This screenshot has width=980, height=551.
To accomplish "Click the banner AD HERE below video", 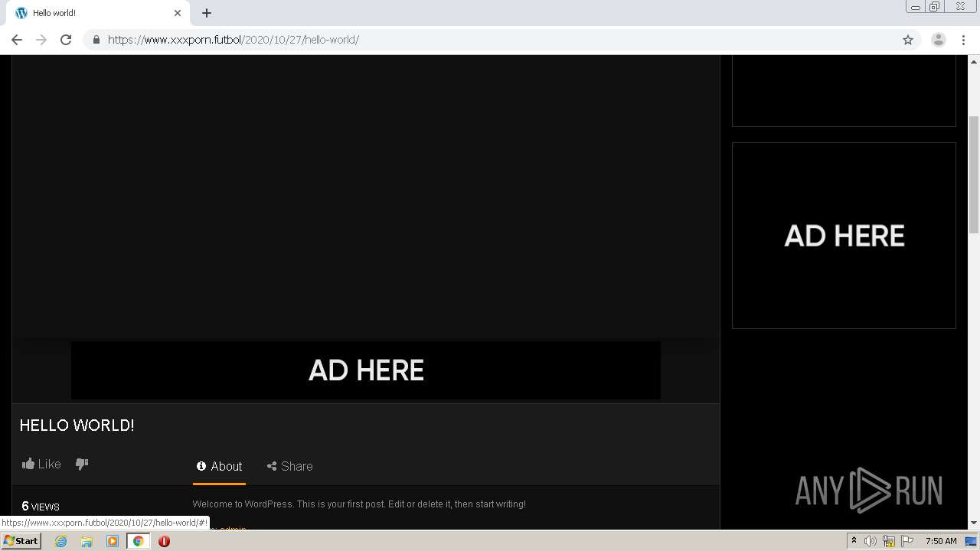I will click(x=366, y=370).
